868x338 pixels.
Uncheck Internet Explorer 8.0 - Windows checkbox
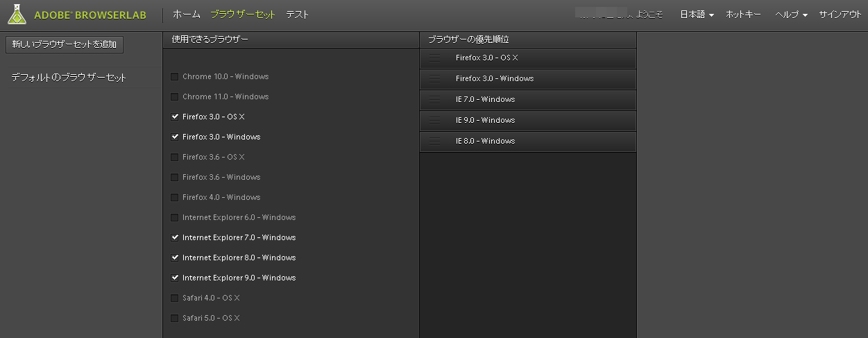tap(175, 257)
